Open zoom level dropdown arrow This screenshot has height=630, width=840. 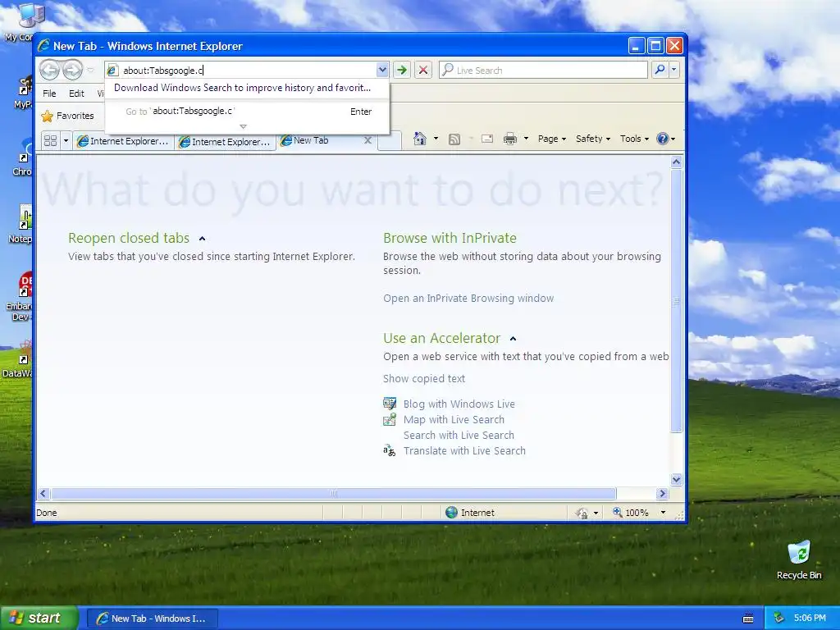pyautogui.click(x=663, y=513)
